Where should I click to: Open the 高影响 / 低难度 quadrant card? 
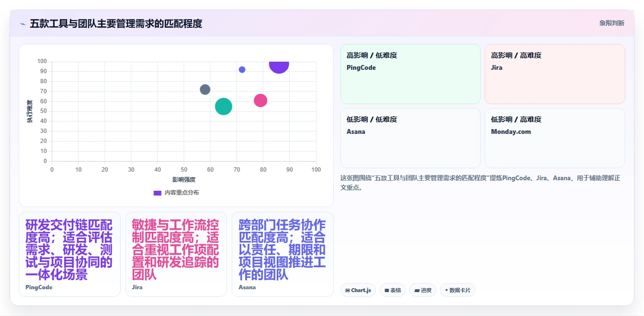pyautogui.click(x=410, y=74)
